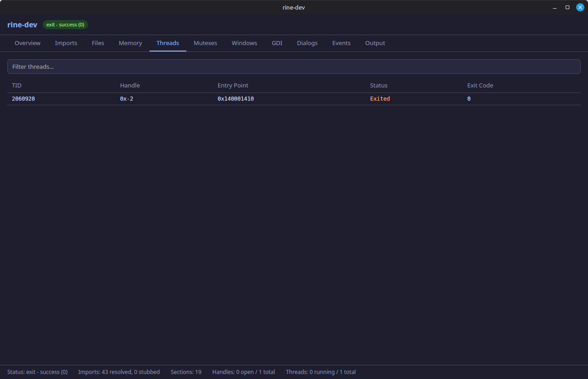The height and width of the screenshot is (379, 588).
Task: Open the Mutexes tab
Action: (x=205, y=43)
